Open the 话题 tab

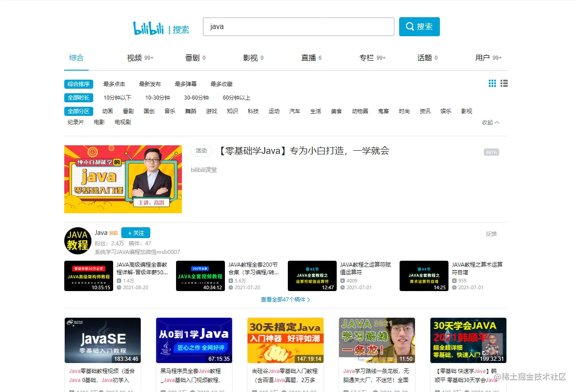pyautogui.click(x=428, y=58)
